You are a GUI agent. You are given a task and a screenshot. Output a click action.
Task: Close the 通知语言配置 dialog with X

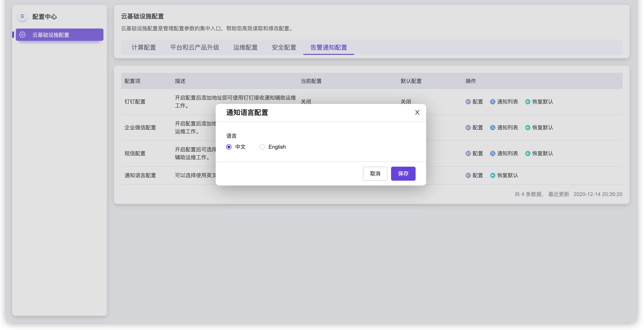tap(417, 112)
